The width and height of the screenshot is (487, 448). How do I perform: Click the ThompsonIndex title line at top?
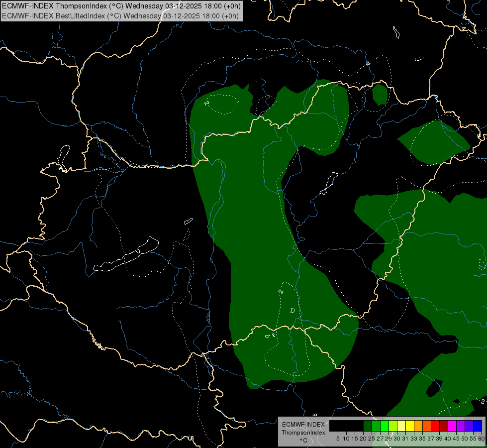click(x=121, y=6)
